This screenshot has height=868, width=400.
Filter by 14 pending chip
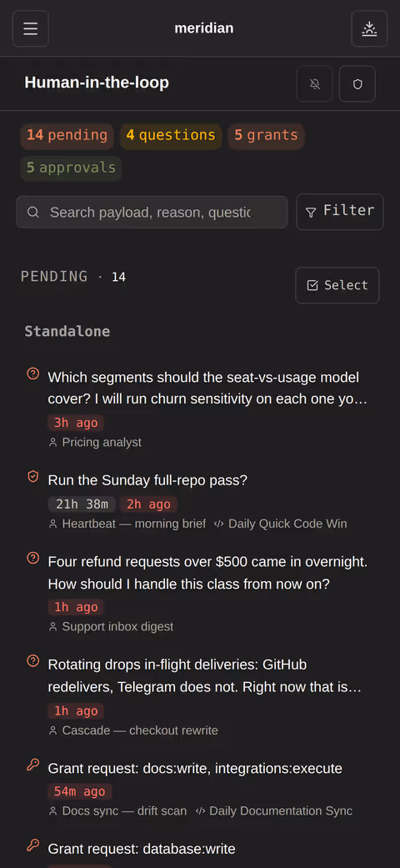click(67, 135)
